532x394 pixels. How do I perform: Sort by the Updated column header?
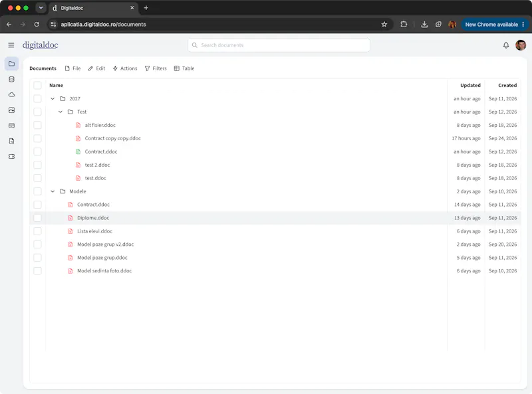470,86
